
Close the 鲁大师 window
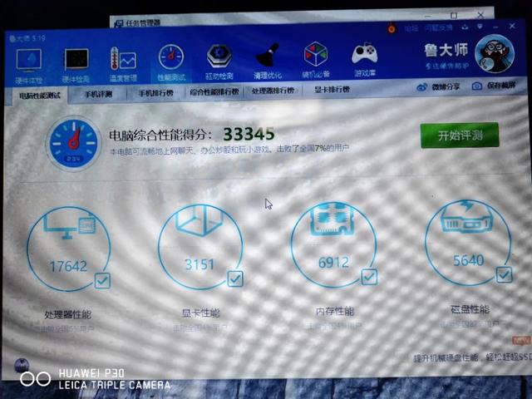coord(512,26)
